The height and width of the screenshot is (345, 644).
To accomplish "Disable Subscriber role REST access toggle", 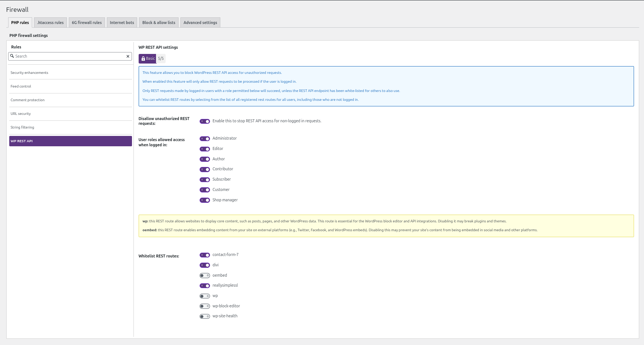I will pyautogui.click(x=205, y=180).
